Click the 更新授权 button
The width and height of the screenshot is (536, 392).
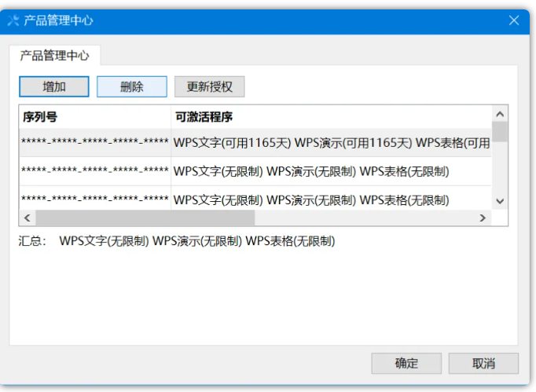click(209, 86)
